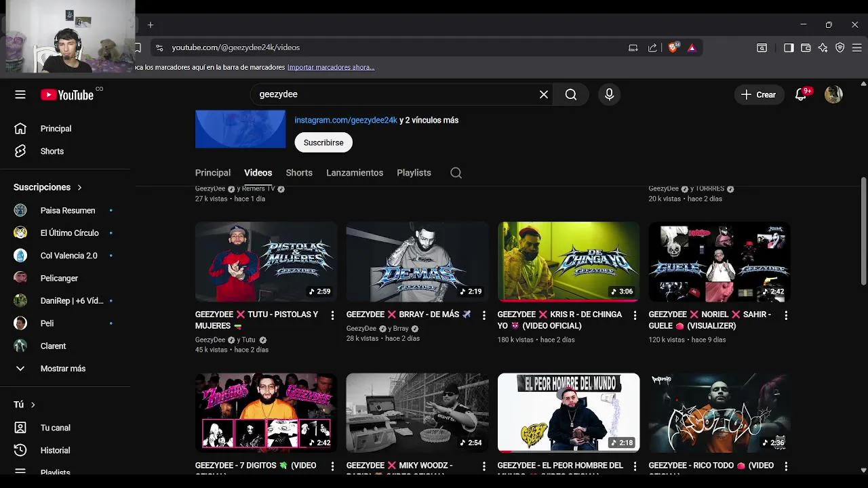Play DE CHINGA YO video thumbnail

pyautogui.click(x=568, y=262)
